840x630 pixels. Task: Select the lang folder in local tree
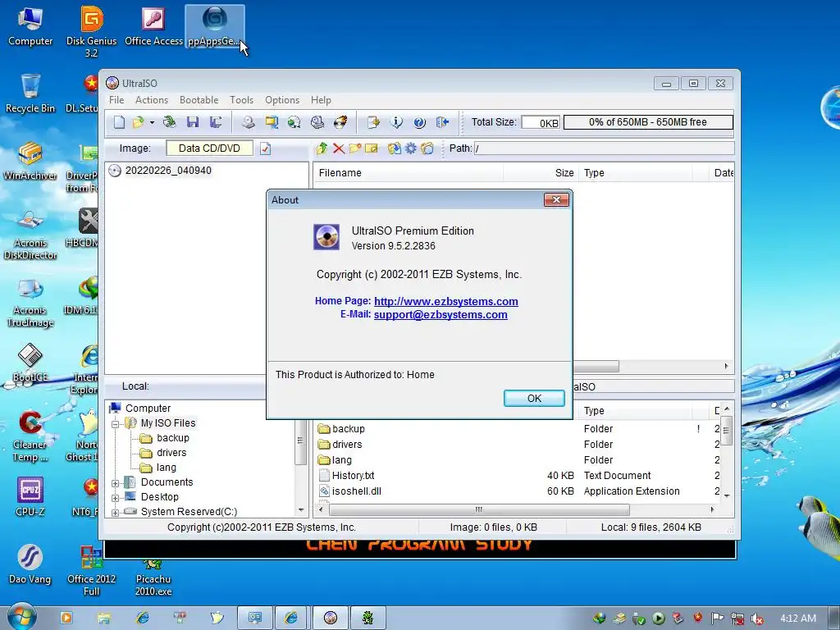[166, 468]
